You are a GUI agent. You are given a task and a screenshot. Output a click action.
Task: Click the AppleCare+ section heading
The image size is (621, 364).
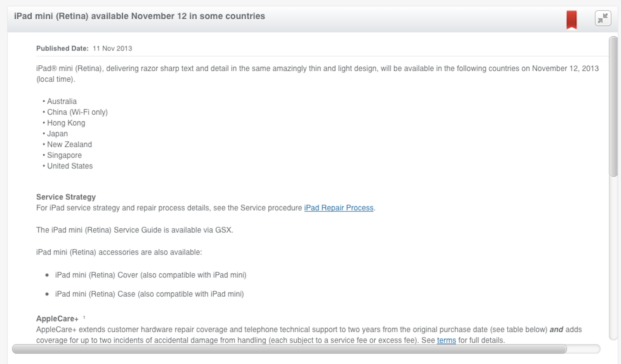[57, 319]
